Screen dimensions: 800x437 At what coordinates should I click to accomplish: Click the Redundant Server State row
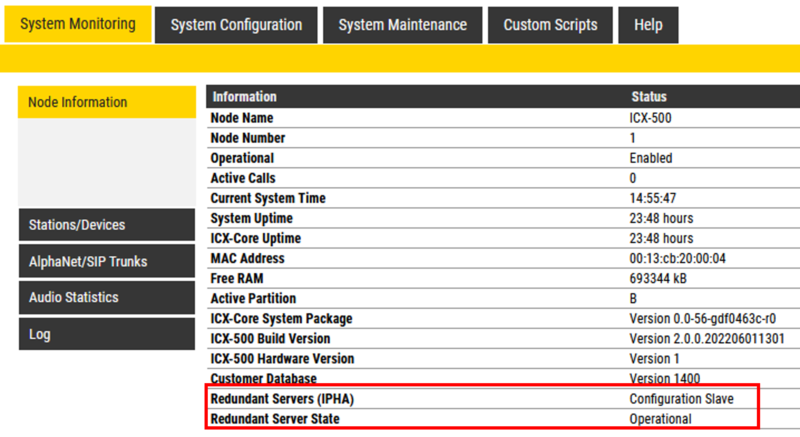275,419
